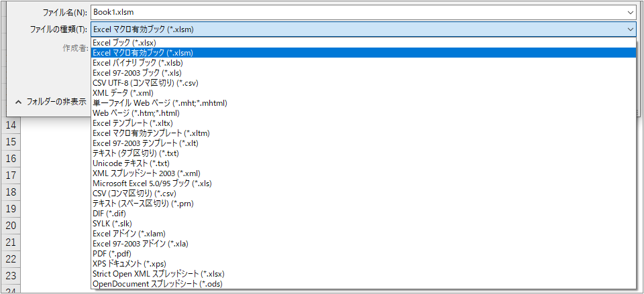Choose Excel アドイン (*.xlam) option
This screenshot has width=644, height=294.
(x=364, y=233)
